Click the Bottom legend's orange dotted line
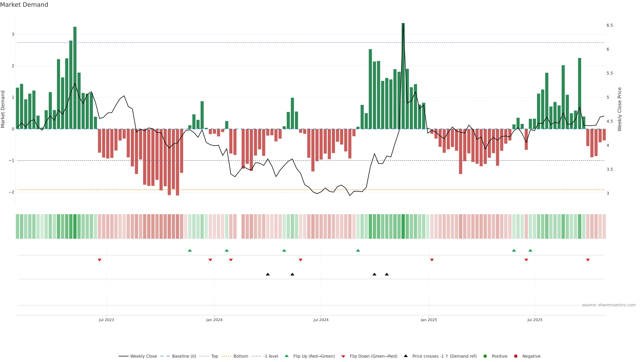 click(x=226, y=356)
